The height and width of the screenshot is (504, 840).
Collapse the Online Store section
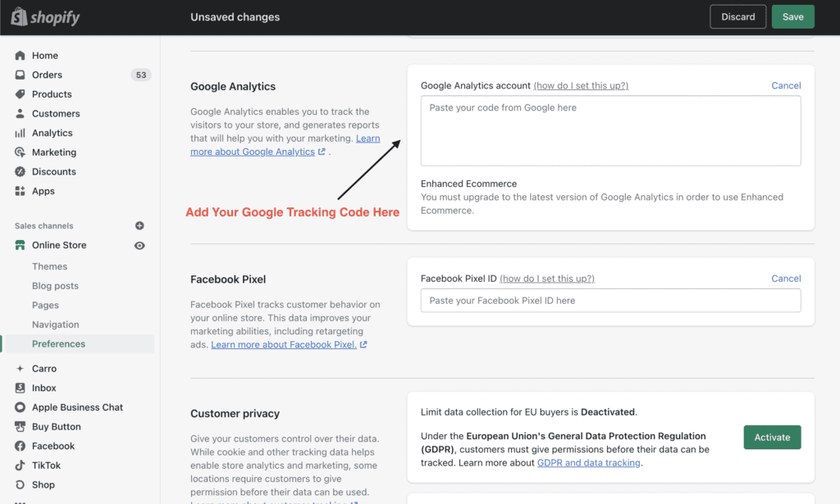59,245
